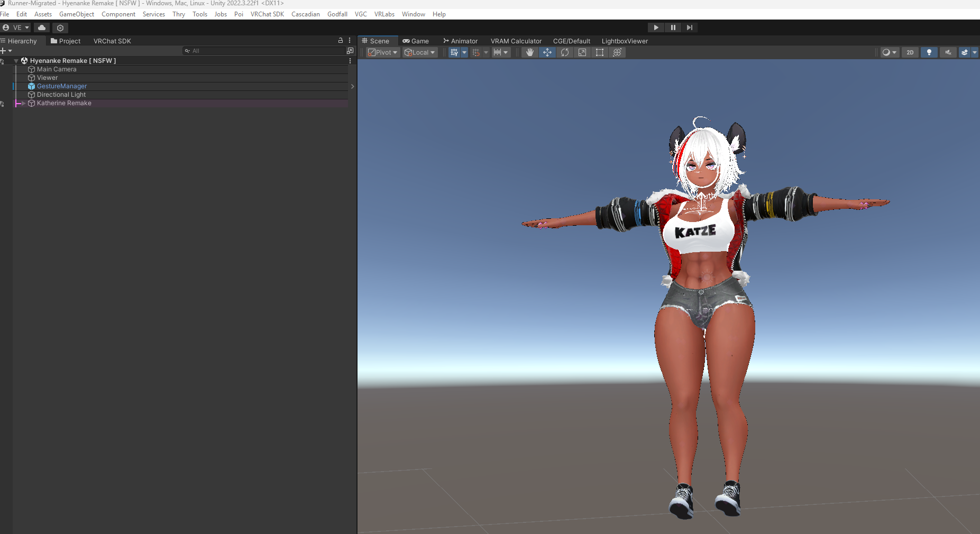
Task: Select the Rect tool
Action: (599, 52)
